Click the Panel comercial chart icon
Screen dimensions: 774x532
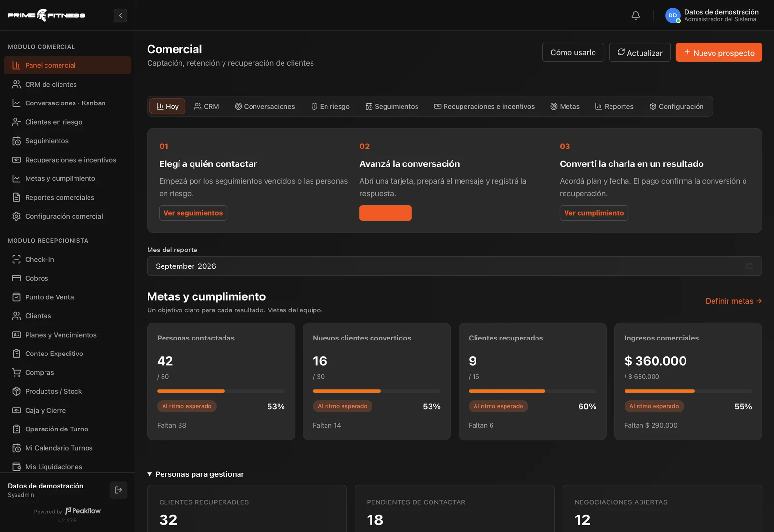(16, 65)
